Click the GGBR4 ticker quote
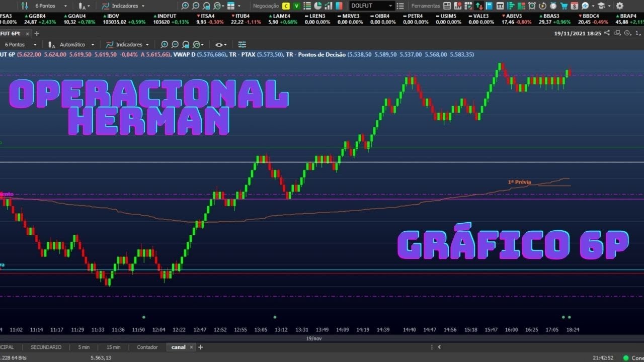Viewport: 644px width, 362px height. click(x=39, y=19)
